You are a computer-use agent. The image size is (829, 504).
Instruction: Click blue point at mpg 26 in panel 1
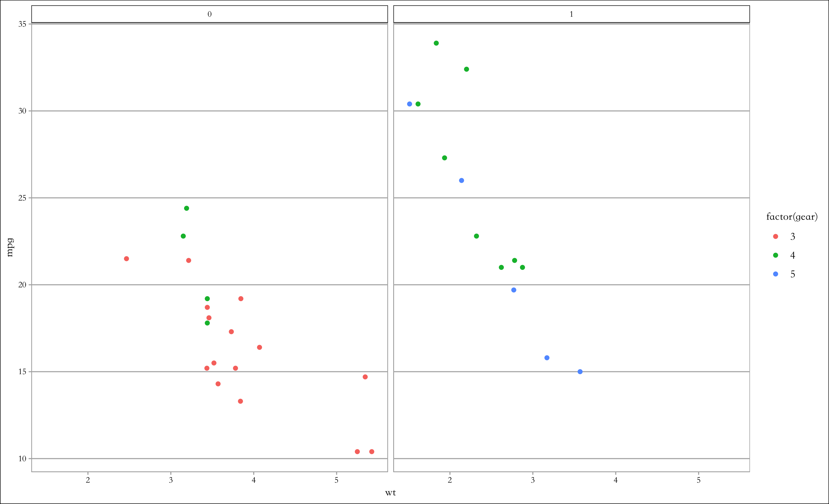462,180
